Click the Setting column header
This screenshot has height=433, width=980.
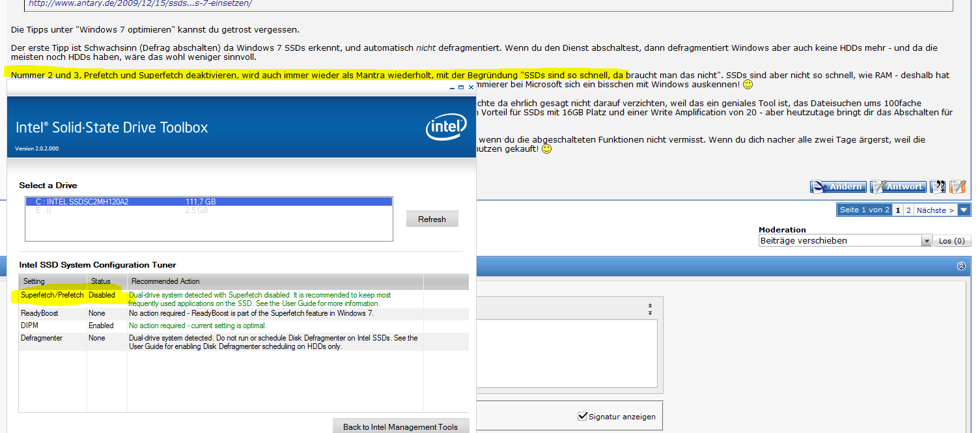[x=53, y=281]
